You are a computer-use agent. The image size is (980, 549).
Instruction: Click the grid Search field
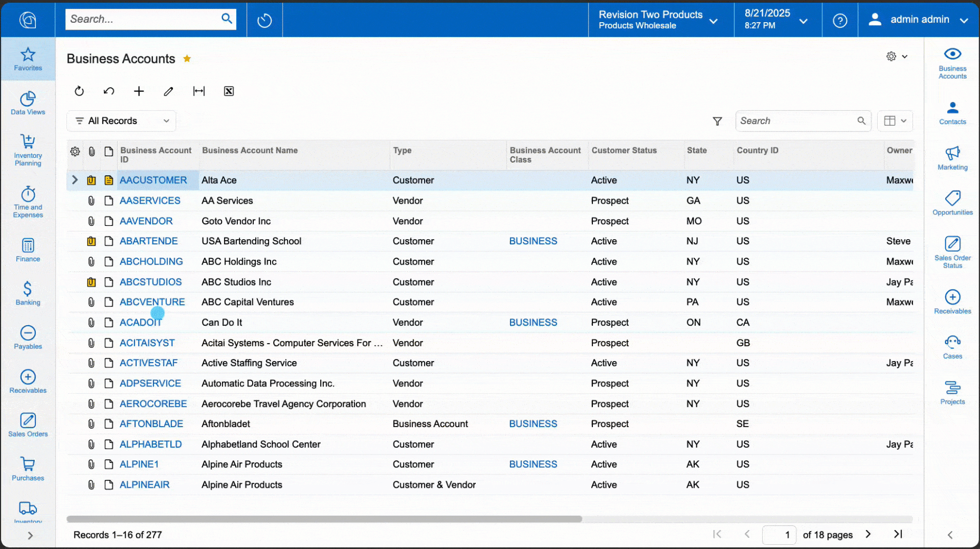pos(803,121)
